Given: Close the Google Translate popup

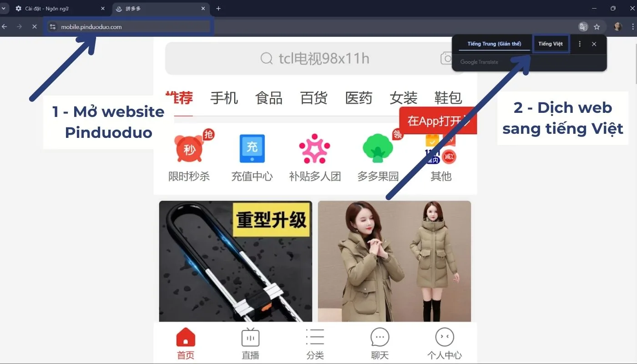Looking at the screenshot, I should tap(594, 44).
